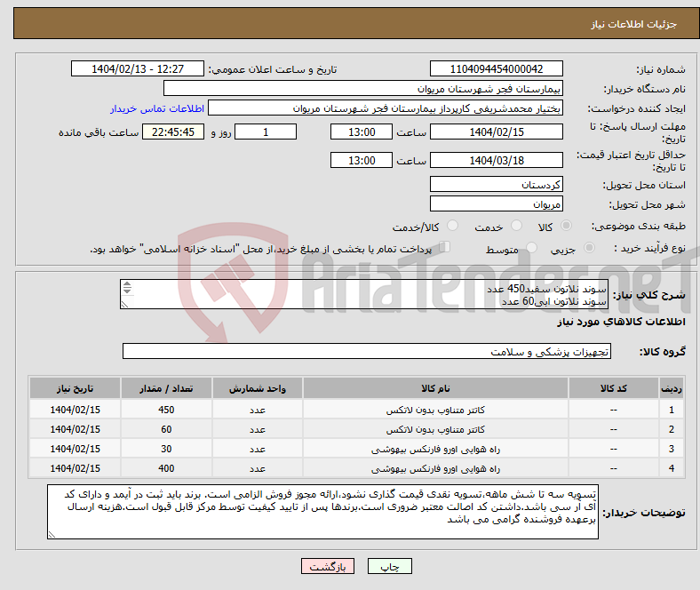The image size is (700, 590).
Task: Click the quantity 60 cell
Action: (166, 429)
